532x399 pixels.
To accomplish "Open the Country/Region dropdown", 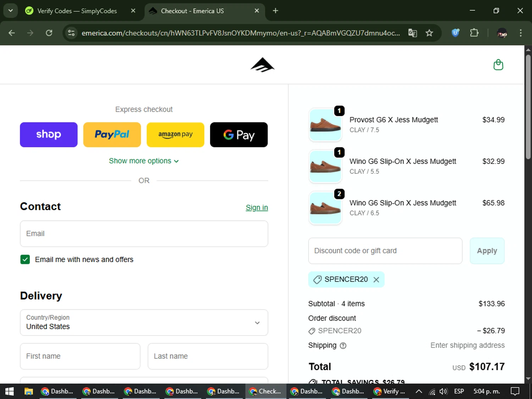I will click(x=144, y=322).
